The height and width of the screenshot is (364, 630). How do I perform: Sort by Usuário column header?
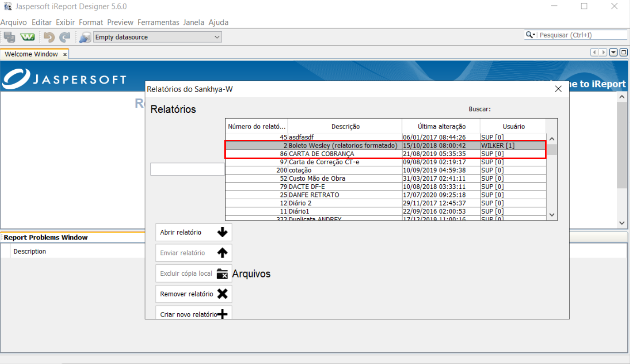[513, 126]
